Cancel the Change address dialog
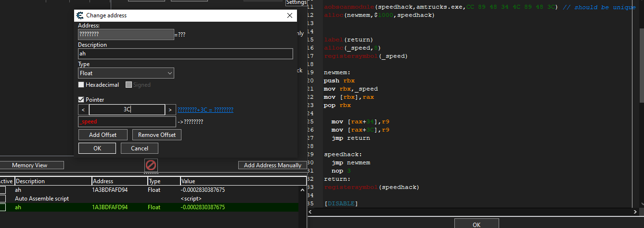 (x=139, y=148)
